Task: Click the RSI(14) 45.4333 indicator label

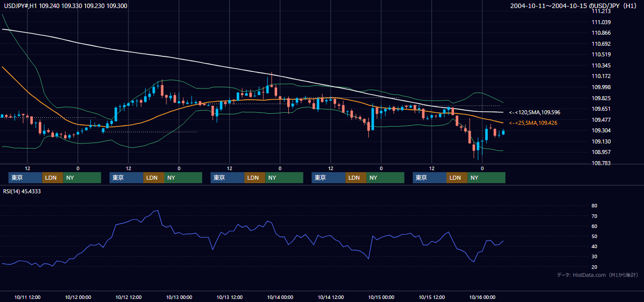Action: pyautogui.click(x=22, y=191)
